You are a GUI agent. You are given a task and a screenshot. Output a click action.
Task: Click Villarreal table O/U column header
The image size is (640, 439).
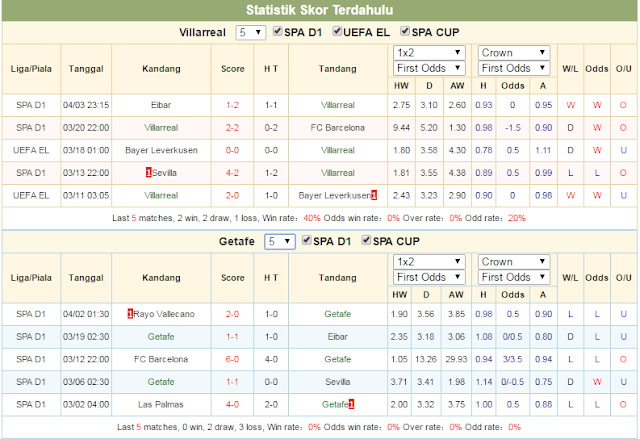[x=624, y=69]
